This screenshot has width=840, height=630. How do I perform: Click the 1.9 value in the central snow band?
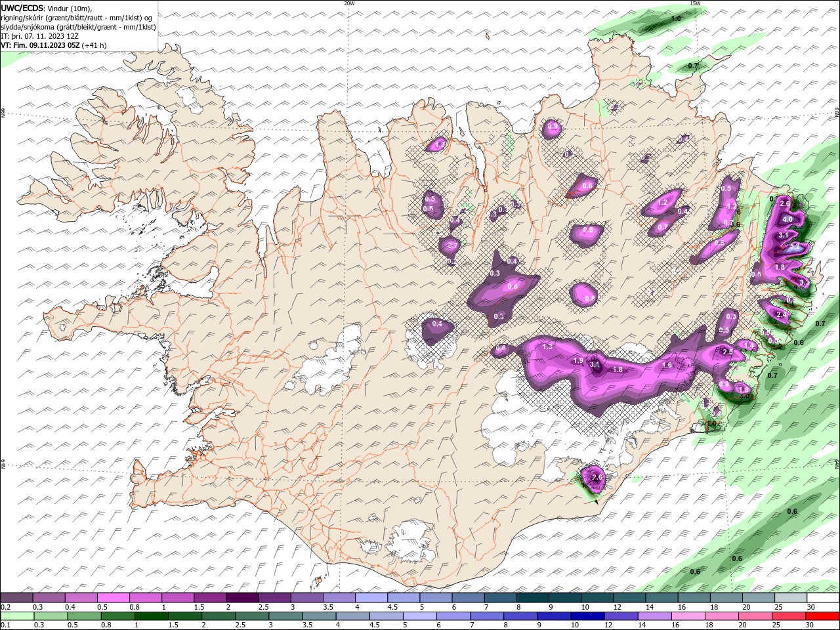tap(578, 361)
